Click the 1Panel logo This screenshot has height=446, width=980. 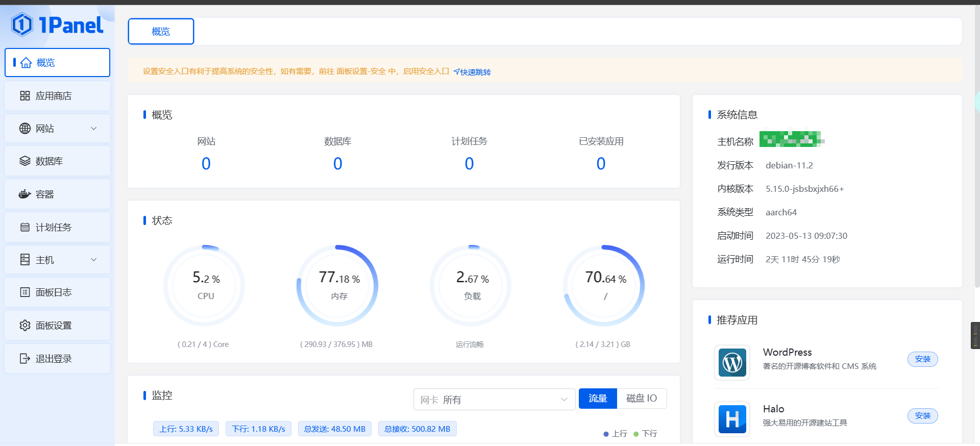click(x=57, y=24)
